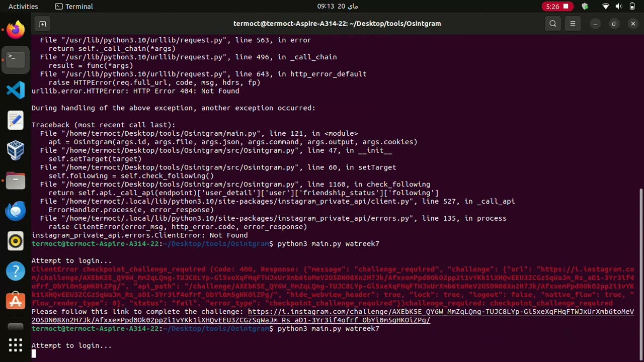The height and width of the screenshot is (362, 644).
Task: Click the green shield tray icon
Action: click(585, 7)
